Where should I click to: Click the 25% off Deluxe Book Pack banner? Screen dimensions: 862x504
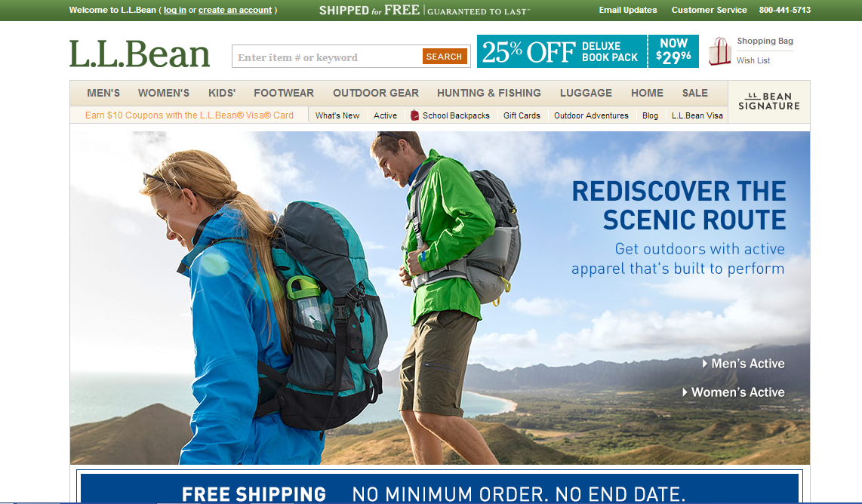coord(588,51)
